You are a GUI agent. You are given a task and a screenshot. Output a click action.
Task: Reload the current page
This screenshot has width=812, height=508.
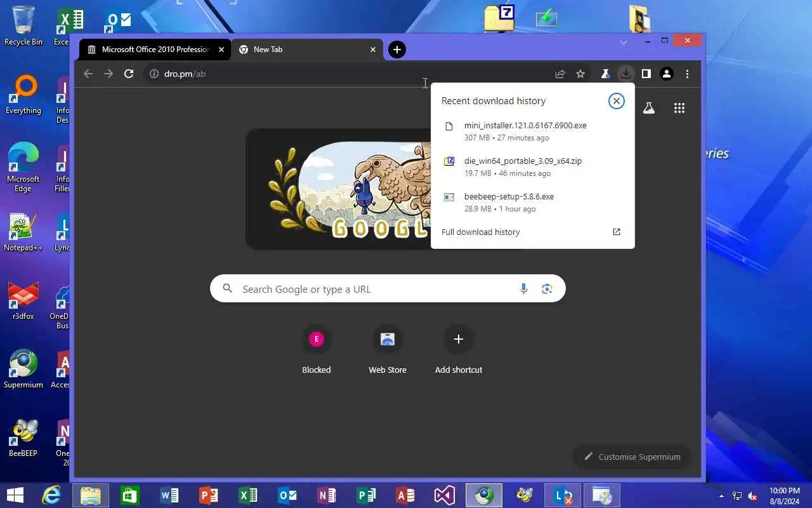pos(129,74)
